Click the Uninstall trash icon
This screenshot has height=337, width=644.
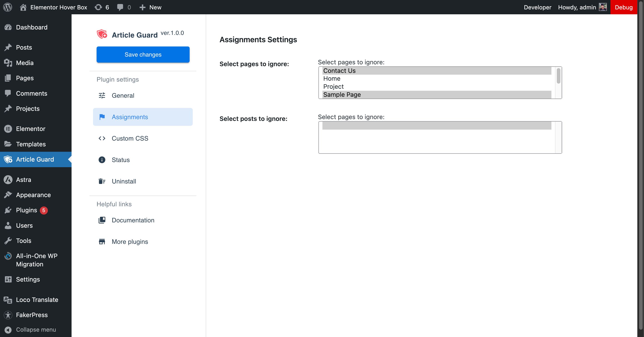tap(102, 181)
